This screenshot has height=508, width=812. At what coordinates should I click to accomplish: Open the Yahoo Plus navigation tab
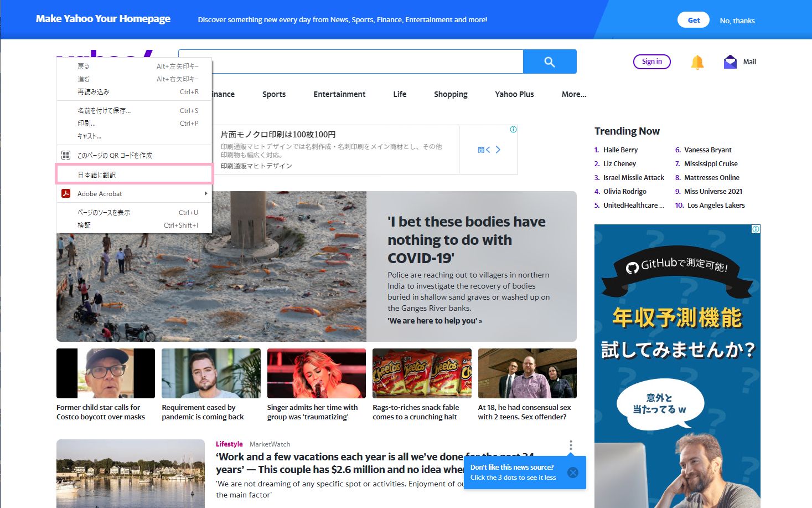(x=514, y=94)
